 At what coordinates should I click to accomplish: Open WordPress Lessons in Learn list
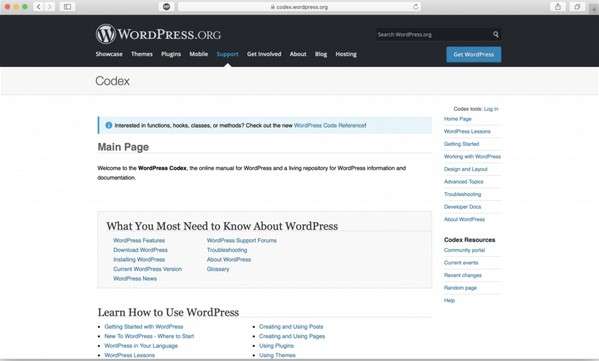click(x=130, y=355)
